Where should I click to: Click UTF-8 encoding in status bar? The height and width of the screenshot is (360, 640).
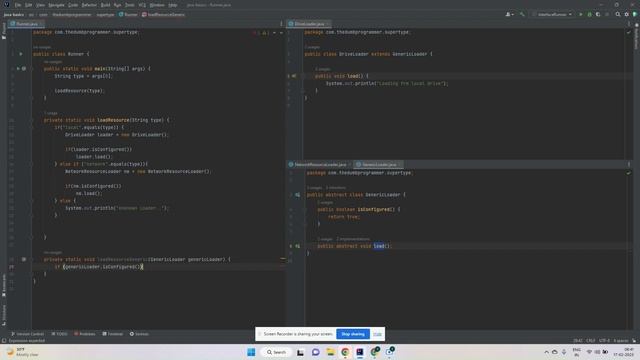604,340
